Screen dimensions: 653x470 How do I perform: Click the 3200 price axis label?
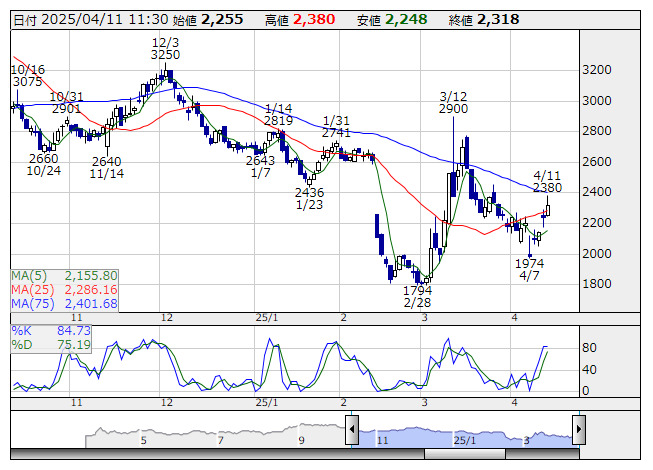(x=597, y=70)
